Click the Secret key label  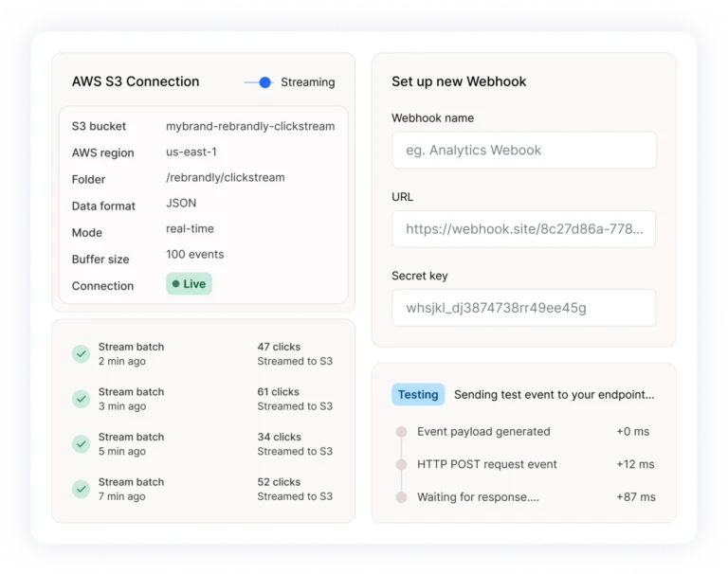coord(420,276)
